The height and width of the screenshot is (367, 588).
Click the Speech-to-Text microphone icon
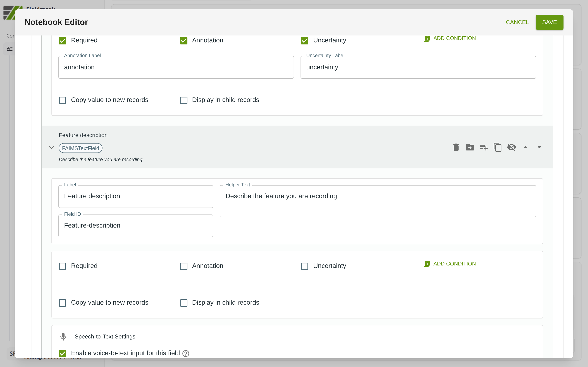point(63,336)
